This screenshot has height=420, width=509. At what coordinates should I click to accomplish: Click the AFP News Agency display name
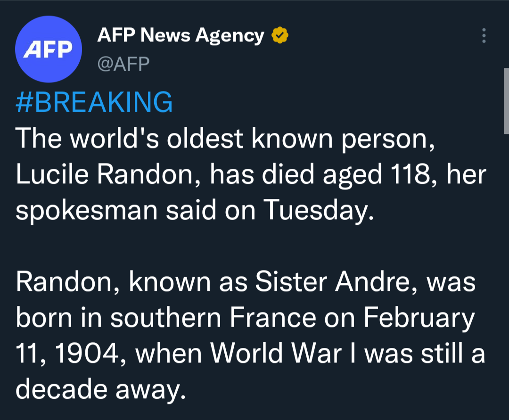coord(181,35)
